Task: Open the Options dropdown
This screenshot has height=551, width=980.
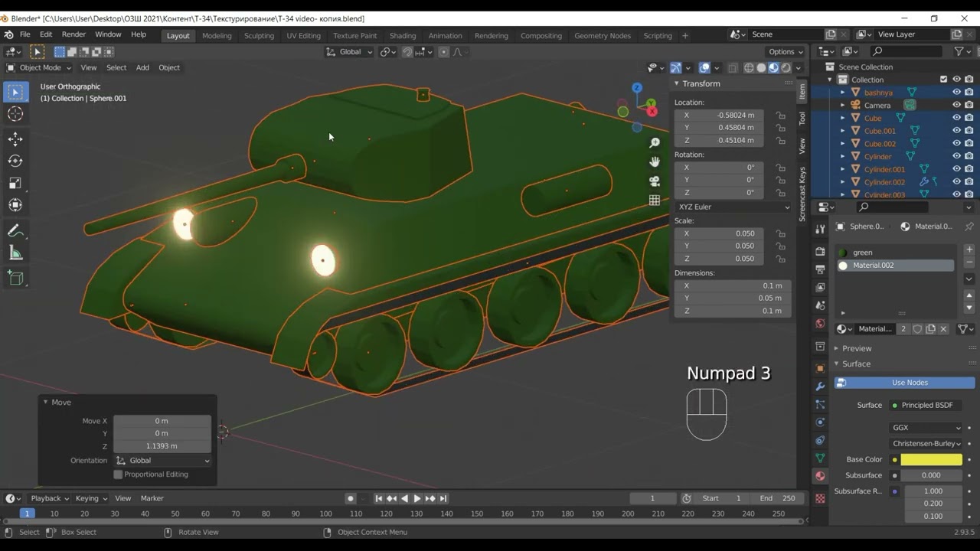Action: tap(786, 52)
